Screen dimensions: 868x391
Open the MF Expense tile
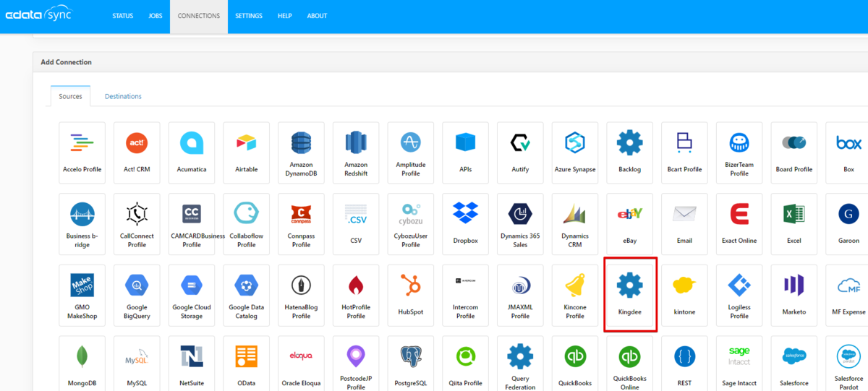[848, 296]
